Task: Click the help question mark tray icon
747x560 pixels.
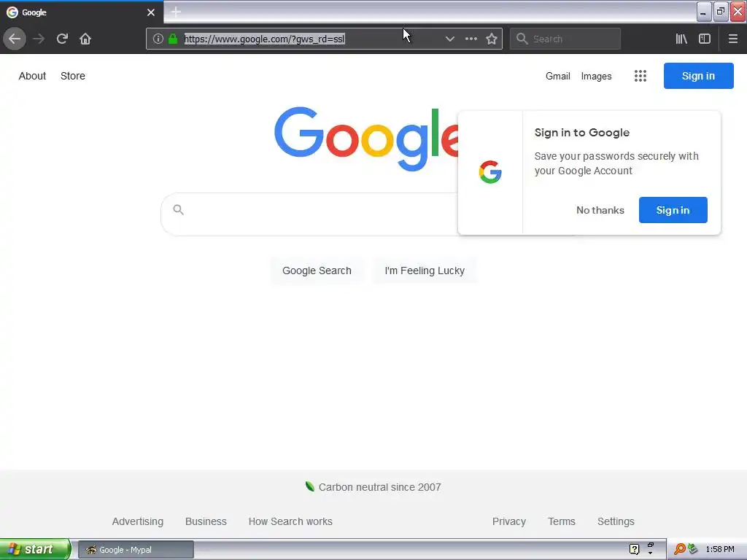Action: click(634, 550)
